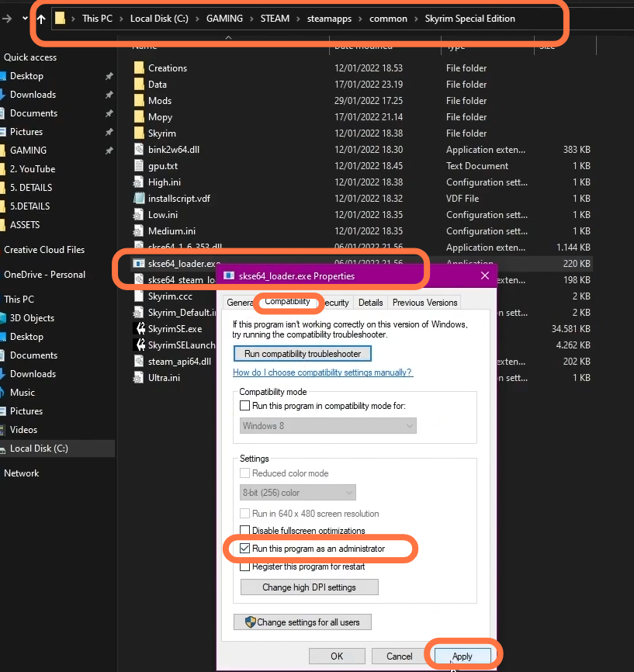Expand chevron after Local Disk (C:) in address bar

tap(197, 19)
